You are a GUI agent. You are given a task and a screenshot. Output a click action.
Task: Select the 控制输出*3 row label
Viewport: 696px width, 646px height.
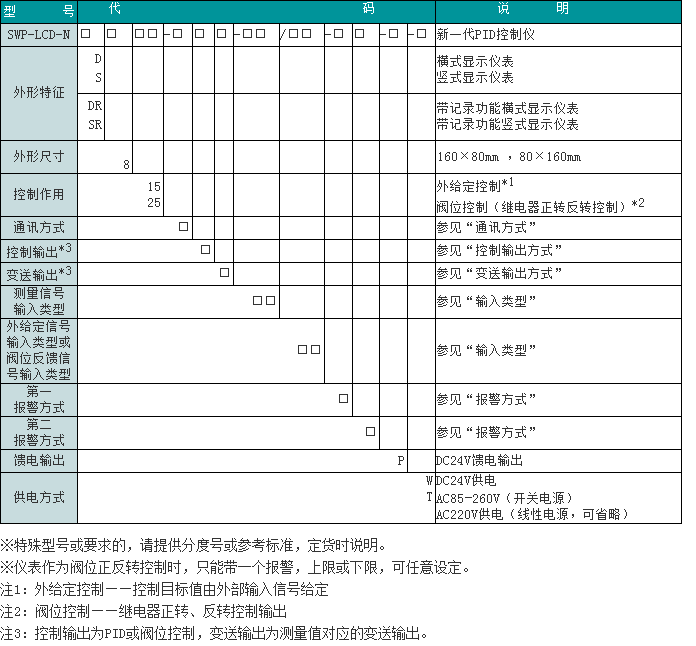tap(39, 251)
